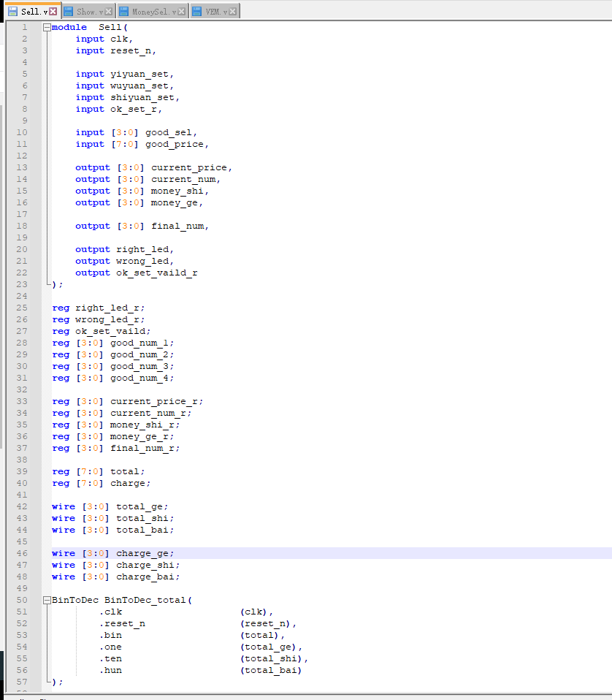This screenshot has width=612, height=700.
Task: Click 'wrong_led,' on line 21
Action: point(145,261)
